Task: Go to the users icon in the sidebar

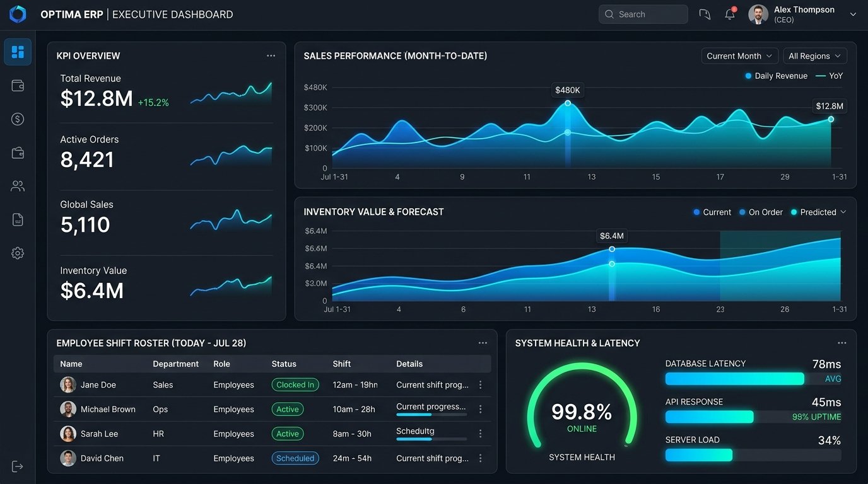Action: coord(18,186)
